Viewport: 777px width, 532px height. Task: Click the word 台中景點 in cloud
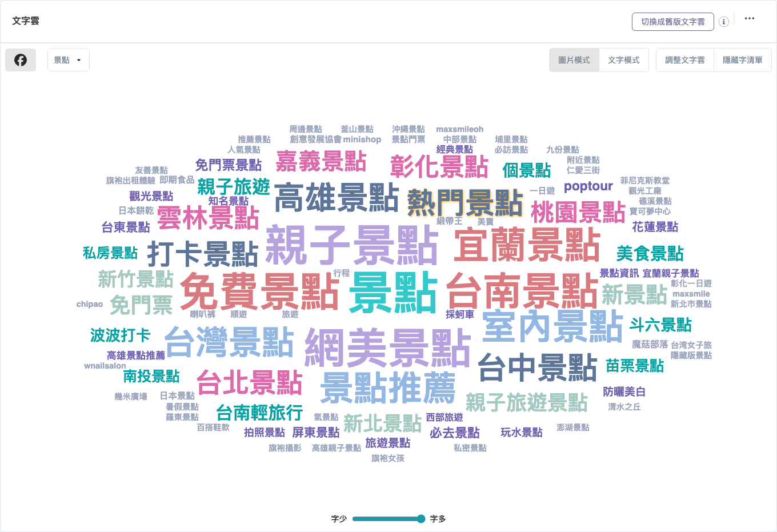point(538,367)
